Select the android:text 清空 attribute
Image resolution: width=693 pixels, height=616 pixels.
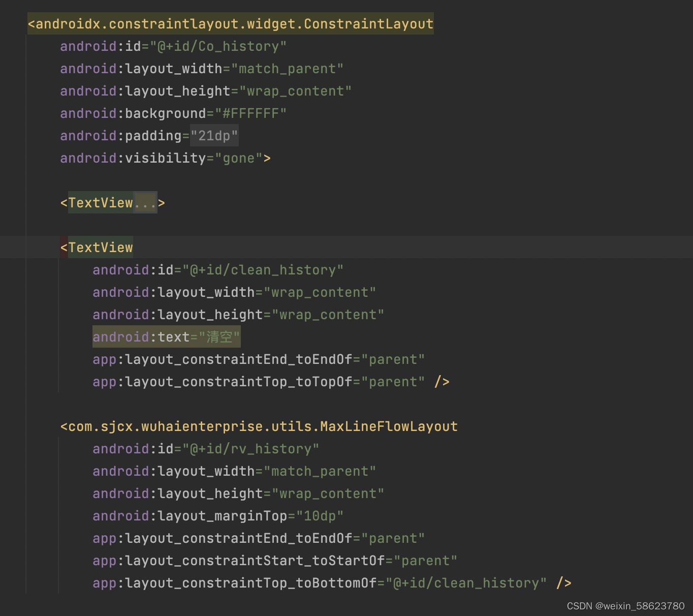167,337
